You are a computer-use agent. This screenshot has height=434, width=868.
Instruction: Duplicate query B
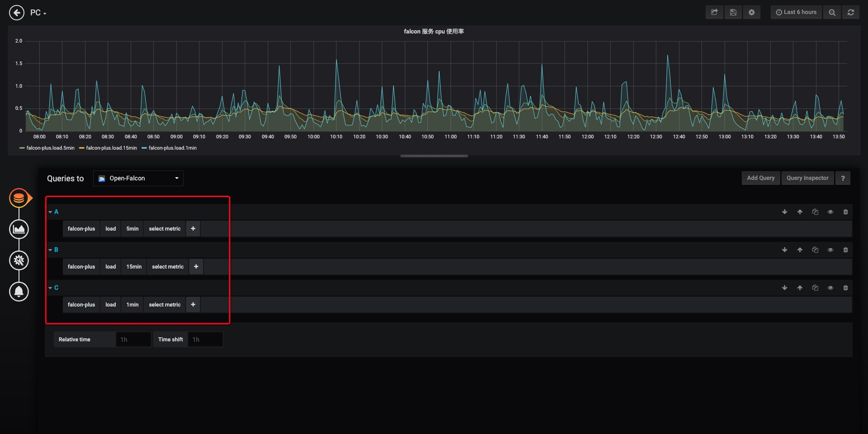point(815,250)
